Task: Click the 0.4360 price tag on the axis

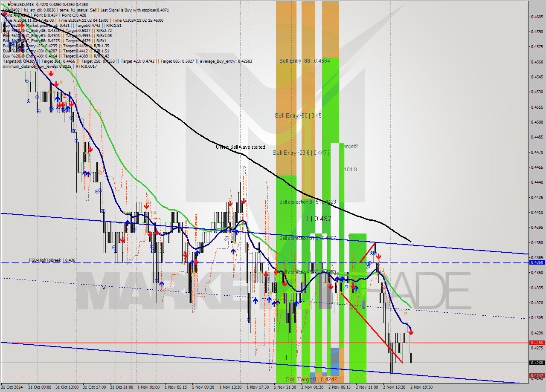Action: [x=536, y=262]
